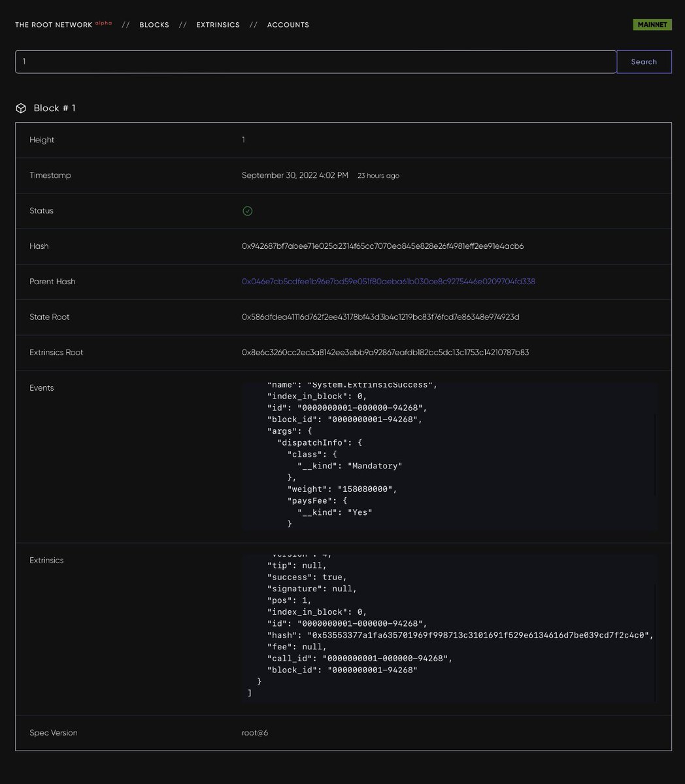Click the block cube icon beside Block # 1
The image size is (685, 784).
pos(21,108)
